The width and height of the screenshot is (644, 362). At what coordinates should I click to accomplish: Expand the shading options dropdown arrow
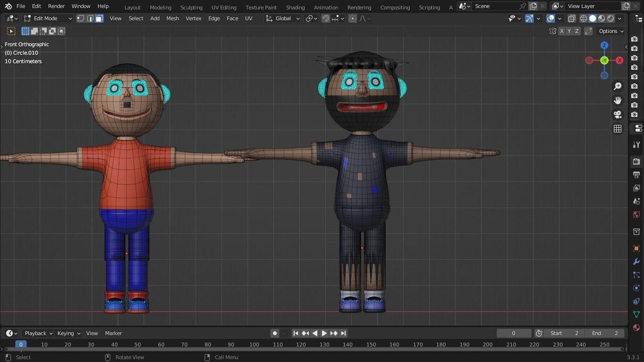click(x=620, y=18)
